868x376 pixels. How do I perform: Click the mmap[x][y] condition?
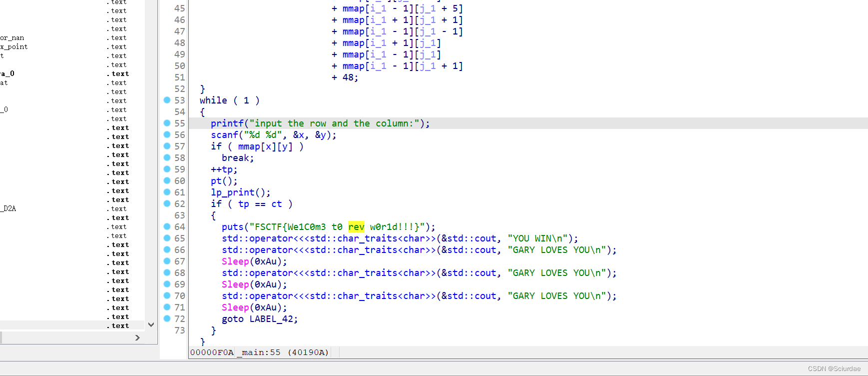click(265, 146)
